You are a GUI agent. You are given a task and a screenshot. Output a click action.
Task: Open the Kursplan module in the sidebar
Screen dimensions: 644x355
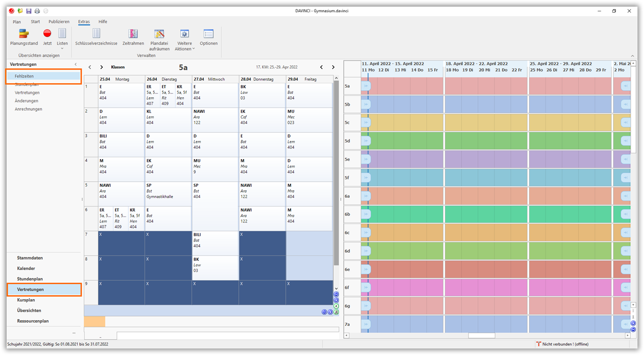coord(26,300)
